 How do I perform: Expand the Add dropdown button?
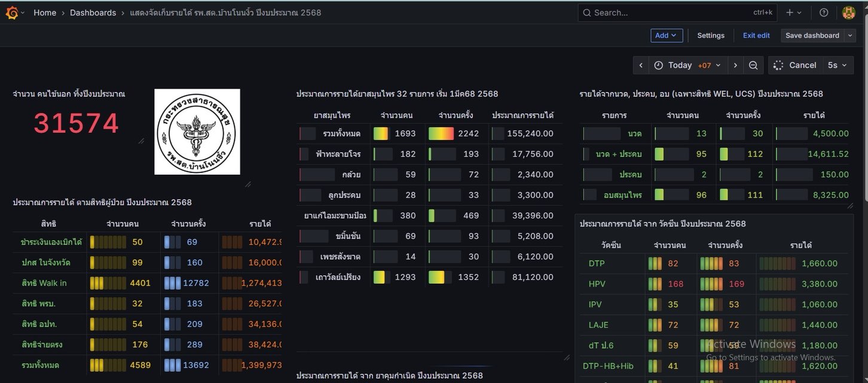(x=667, y=35)
